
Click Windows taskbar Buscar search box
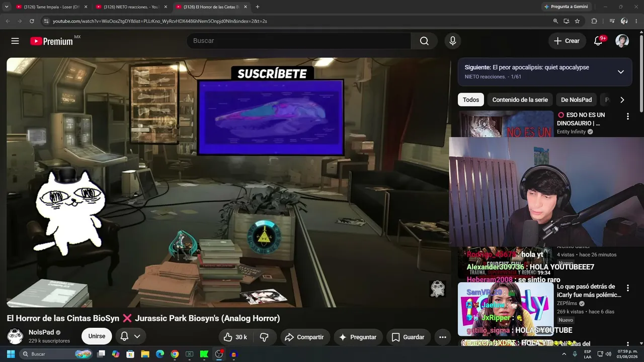[56, 354]
